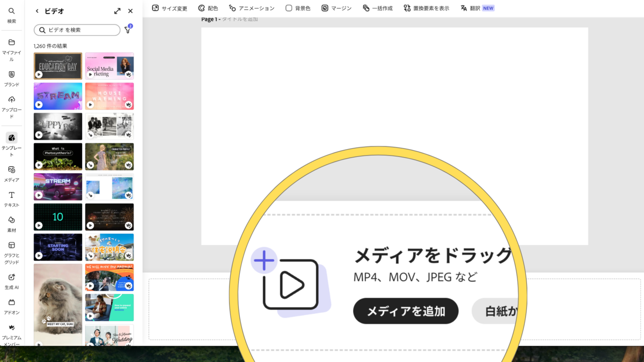The height and width of the screenshot is (362, 644).
Task: Open プレミアムメンバー crown item in sidebar
Action: [x=11, y=334]
